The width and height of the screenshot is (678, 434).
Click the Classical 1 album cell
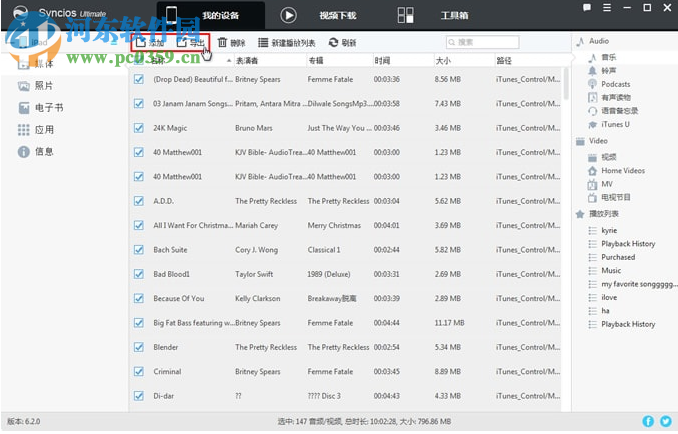(324, 250)
